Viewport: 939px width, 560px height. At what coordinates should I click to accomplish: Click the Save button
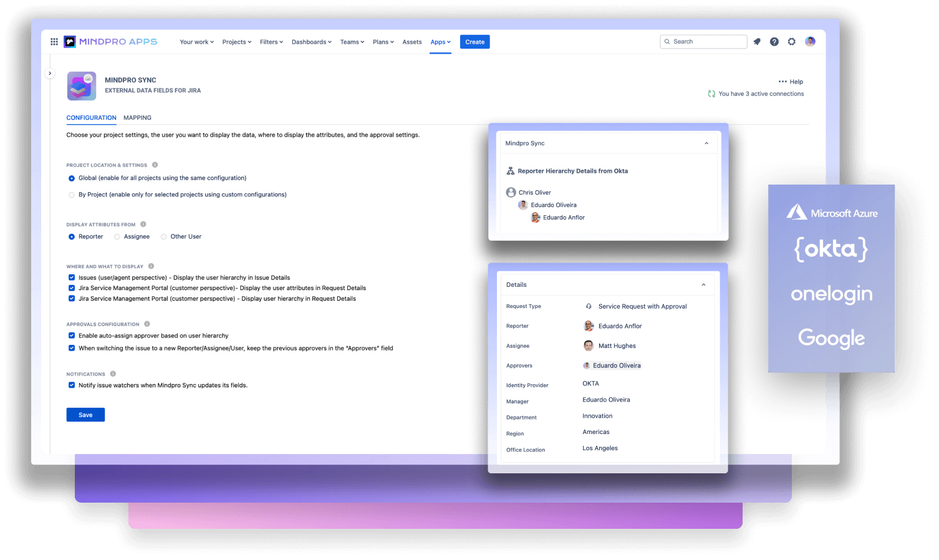(x=85, y=415)
